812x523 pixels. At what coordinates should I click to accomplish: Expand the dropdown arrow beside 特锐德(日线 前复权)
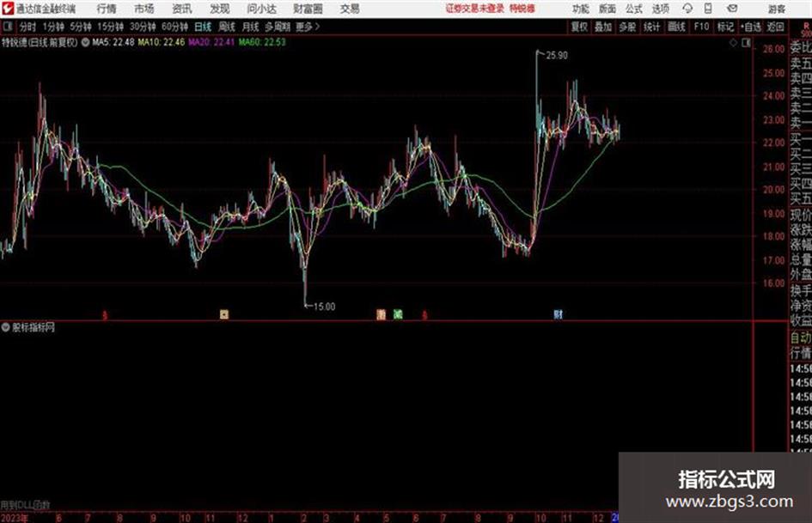(x=85, y=42)
